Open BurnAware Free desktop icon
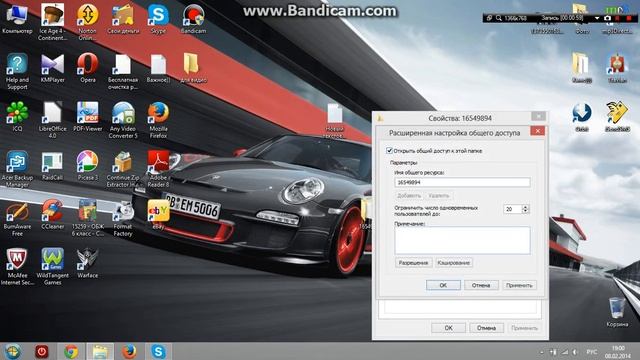Viewport: 640px width, 360px height. [x=17, y=218]
